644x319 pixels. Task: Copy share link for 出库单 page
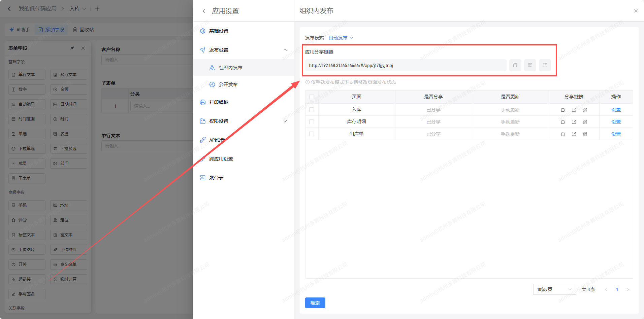pyautogui.click(x=563, y=134)
